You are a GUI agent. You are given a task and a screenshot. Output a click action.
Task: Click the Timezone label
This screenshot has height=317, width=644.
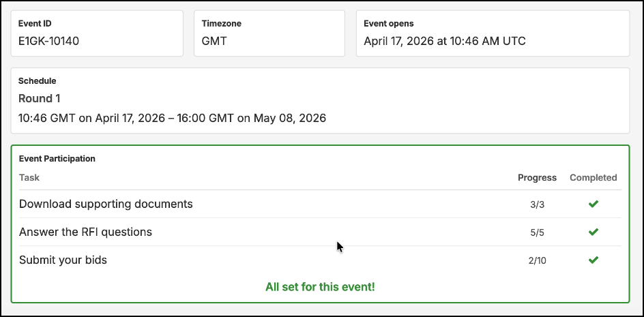(221, 23)
